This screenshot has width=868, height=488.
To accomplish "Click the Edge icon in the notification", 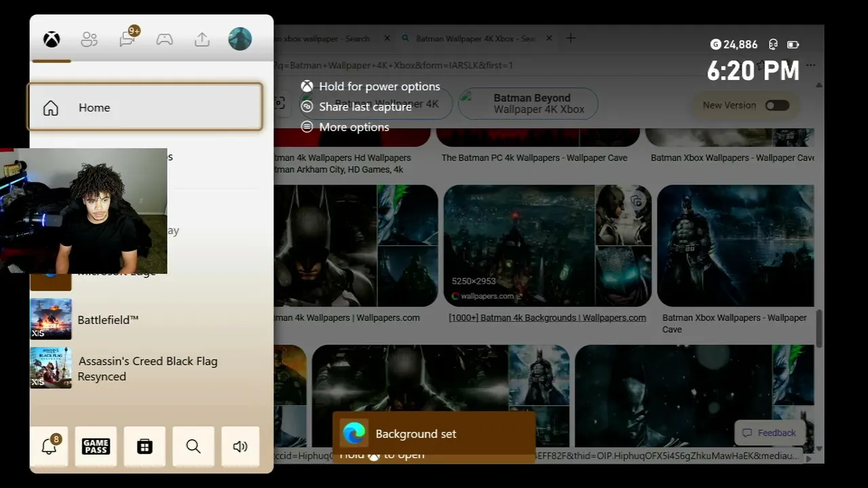I will (354, 434).
